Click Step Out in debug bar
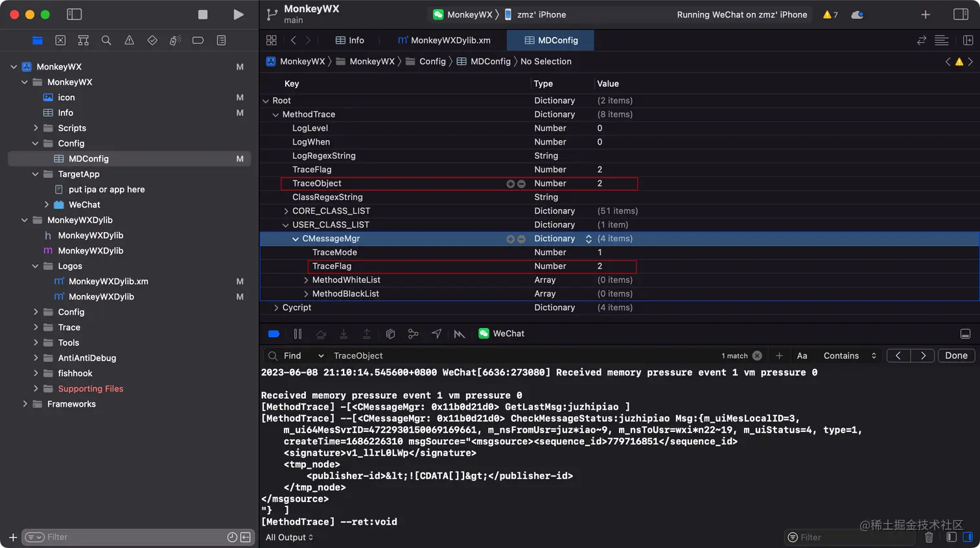The width and height of the screenshot is (980, 548). (366, 334)
